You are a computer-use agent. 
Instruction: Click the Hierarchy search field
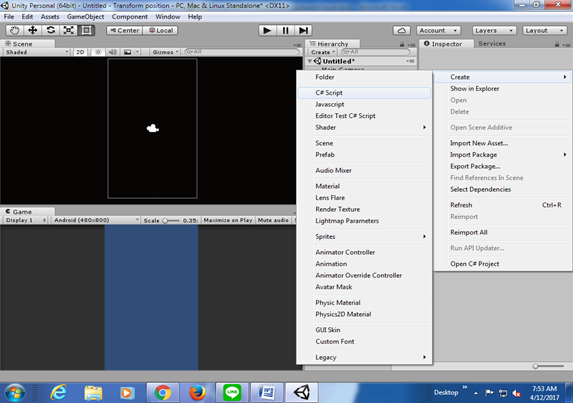tap(376, 52)
